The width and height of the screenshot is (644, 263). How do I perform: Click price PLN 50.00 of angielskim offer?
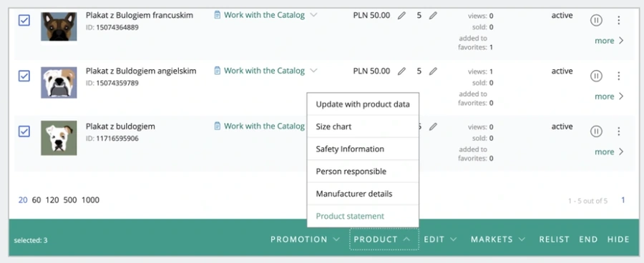pos(371,71)
